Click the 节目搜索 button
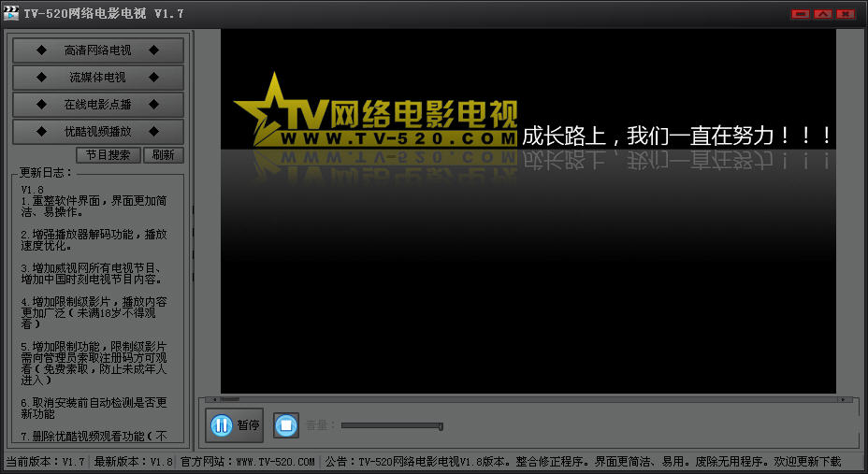Image resolution: width=868 pixels, height=474 pixels. click(108, 155)
